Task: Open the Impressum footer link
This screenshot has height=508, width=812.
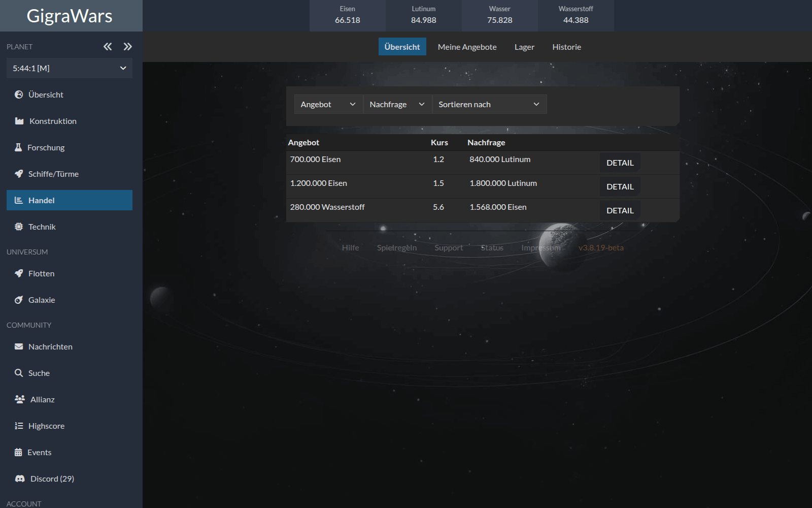Action: (x=541, y=248)
